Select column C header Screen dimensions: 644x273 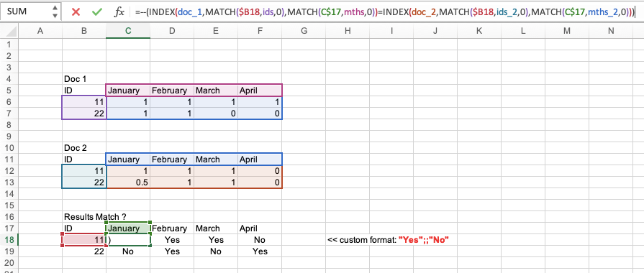[x=128, y=31]
